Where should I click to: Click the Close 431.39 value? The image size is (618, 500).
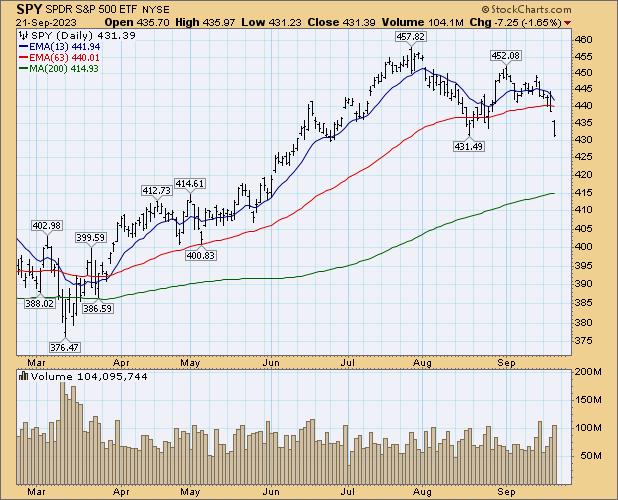coord(341,23)
